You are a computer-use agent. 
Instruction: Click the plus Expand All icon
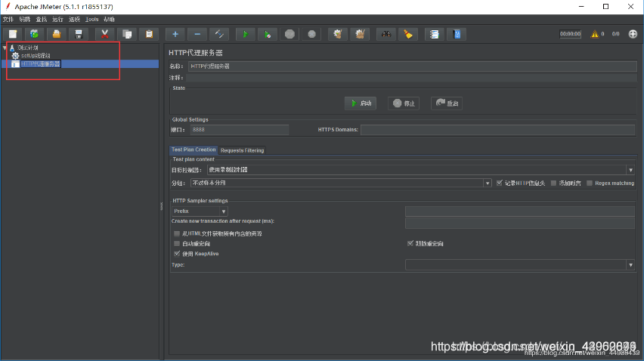point(175,34)
